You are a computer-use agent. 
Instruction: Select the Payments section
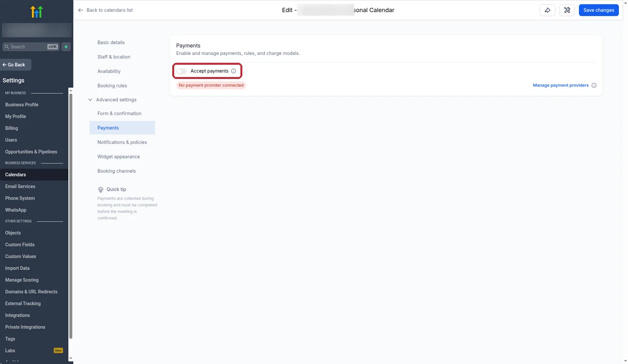[x=122, y=128]
